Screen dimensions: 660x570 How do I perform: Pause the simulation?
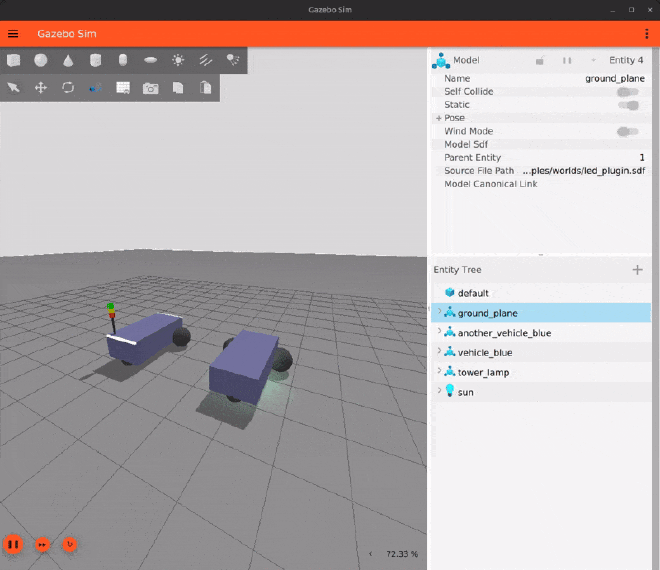(x=13, y=545)
